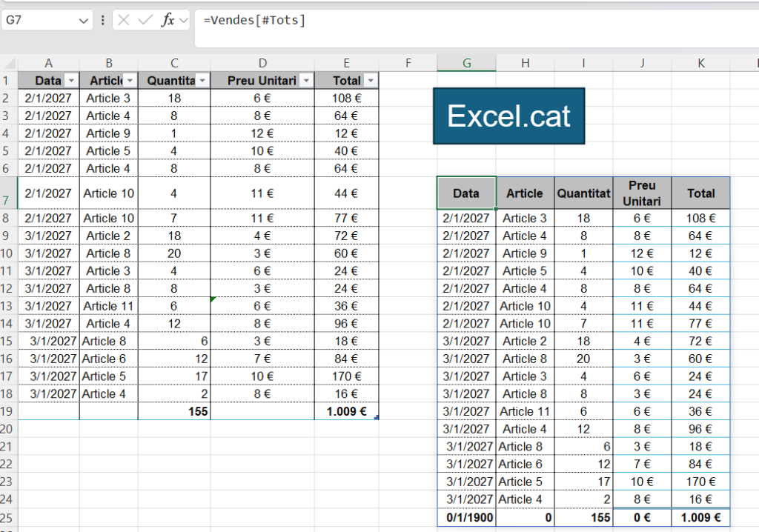
Task: Open the Total column filter dropdown
Action: click(x=371, y=80)
